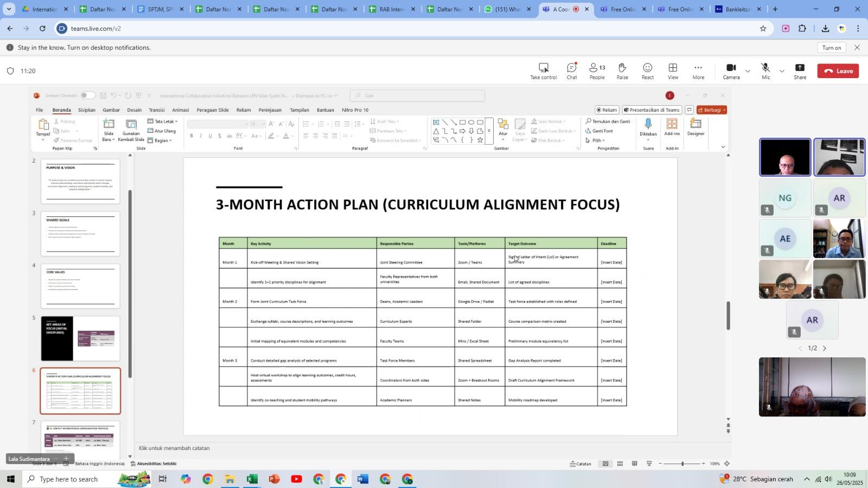
Task: Bookmark this page with the star icon
Action: coord(763,28)
